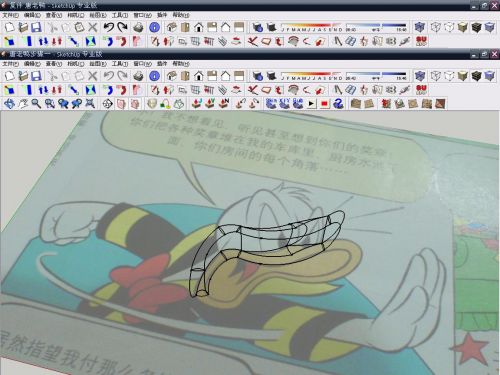Click the Zoom Extents icon

tap(90, 104)
